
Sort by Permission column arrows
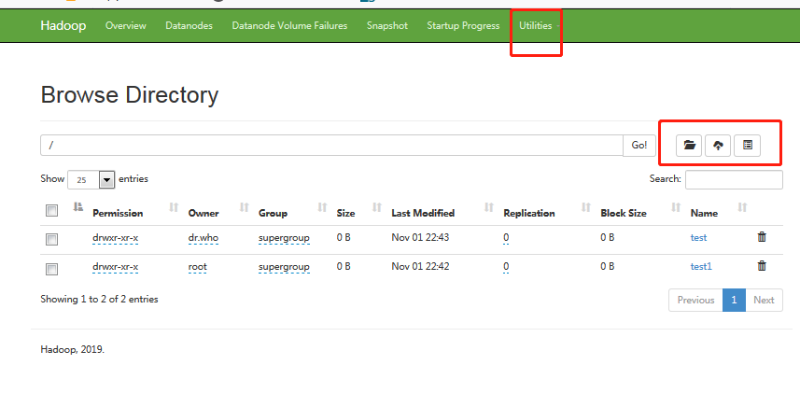[174, 207]
